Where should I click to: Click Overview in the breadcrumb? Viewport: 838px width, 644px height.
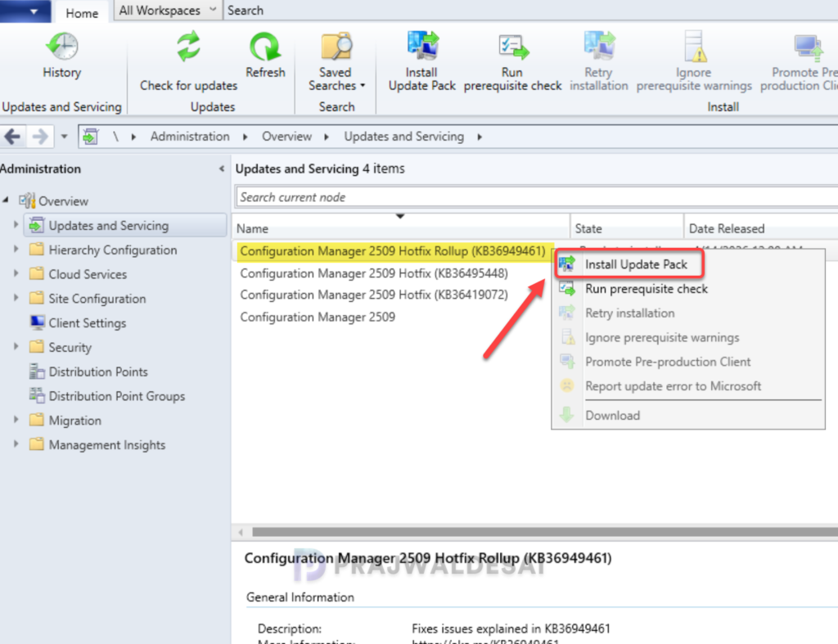[286, 137]
